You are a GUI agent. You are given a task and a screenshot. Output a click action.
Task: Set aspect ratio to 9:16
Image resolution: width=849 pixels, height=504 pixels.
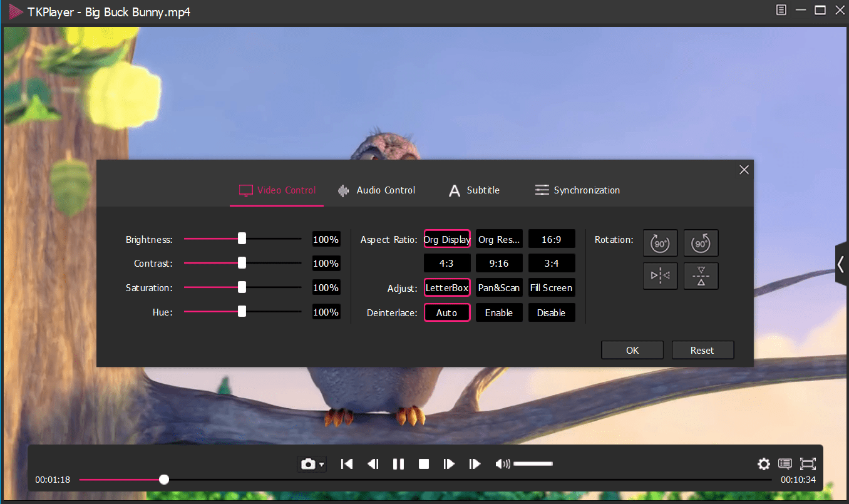pos(499,263)
